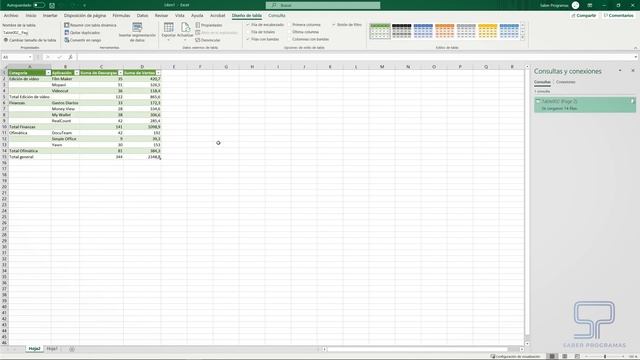640x360 pixels.
Task: Click the Saber Programas account avatar
Action: click(575, 5)
